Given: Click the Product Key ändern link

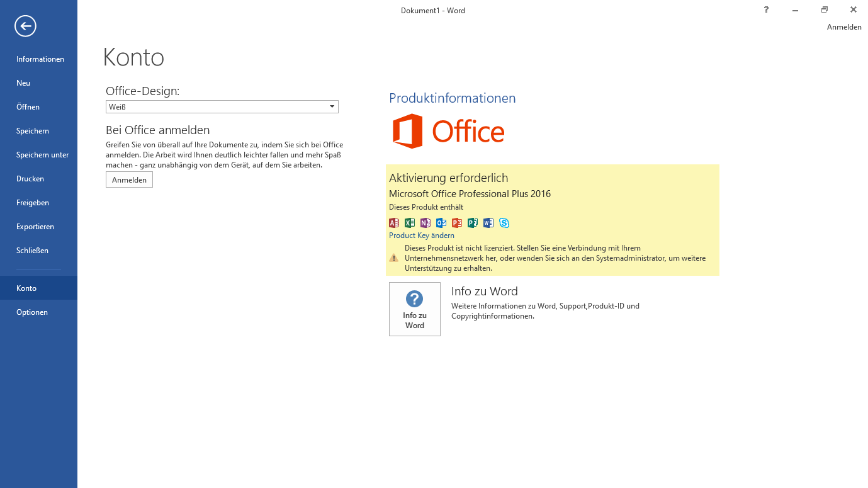Looking at the screenshot, I should pyautogui.click(x=421, y=235).
